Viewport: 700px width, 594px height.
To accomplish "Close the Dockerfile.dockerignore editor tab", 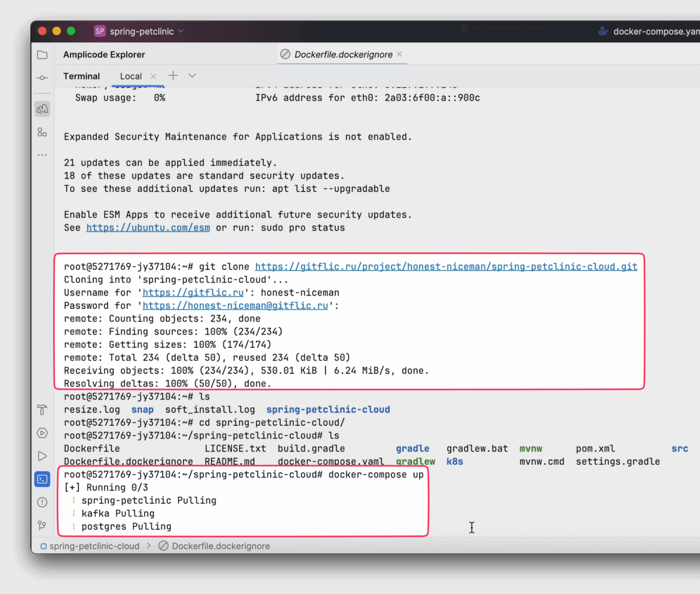I will pos(400,54).
